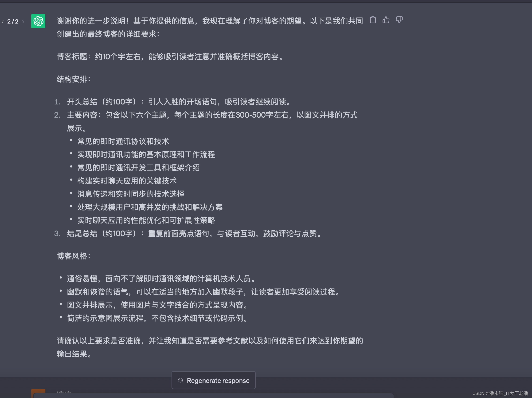Click the heading '结构安排：'
This screenshot has height=398, width=532.
pyautogui.click(x=74, y=79)
